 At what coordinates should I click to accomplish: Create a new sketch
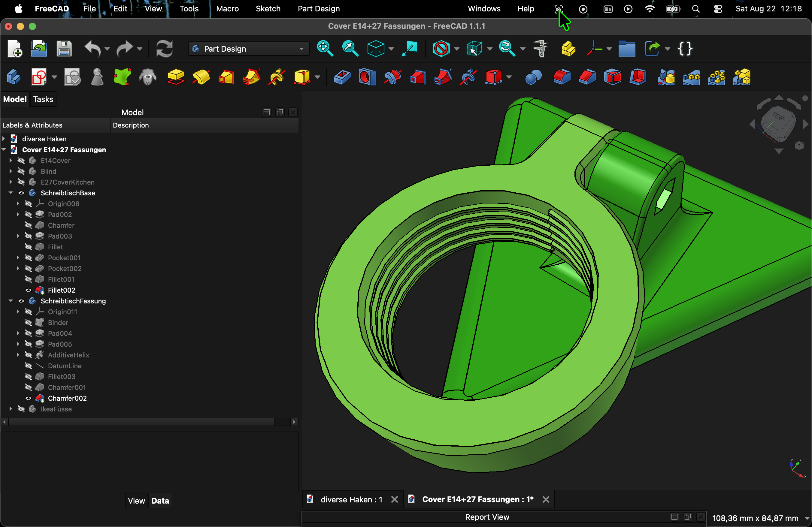39,77
